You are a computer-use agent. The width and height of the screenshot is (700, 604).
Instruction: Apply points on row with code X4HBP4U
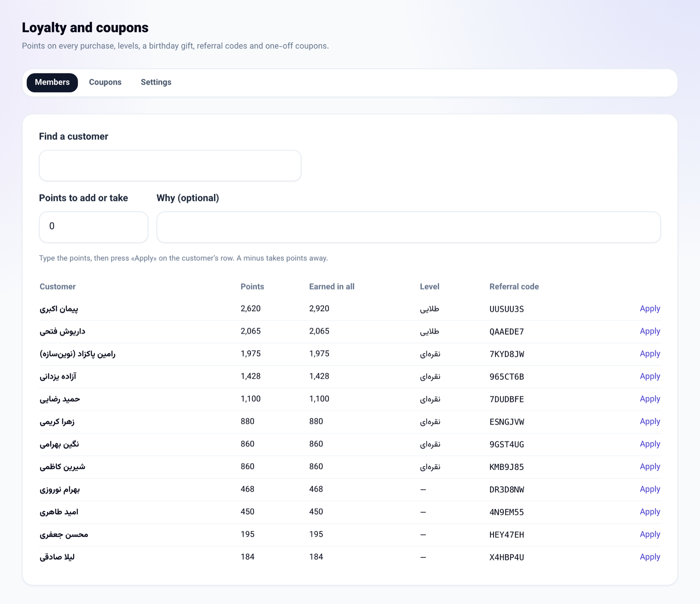(650, 557)
